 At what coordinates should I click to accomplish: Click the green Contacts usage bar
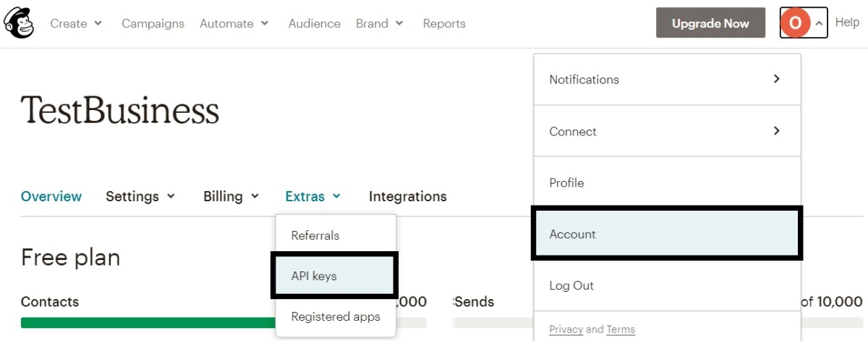pos(148,323)
